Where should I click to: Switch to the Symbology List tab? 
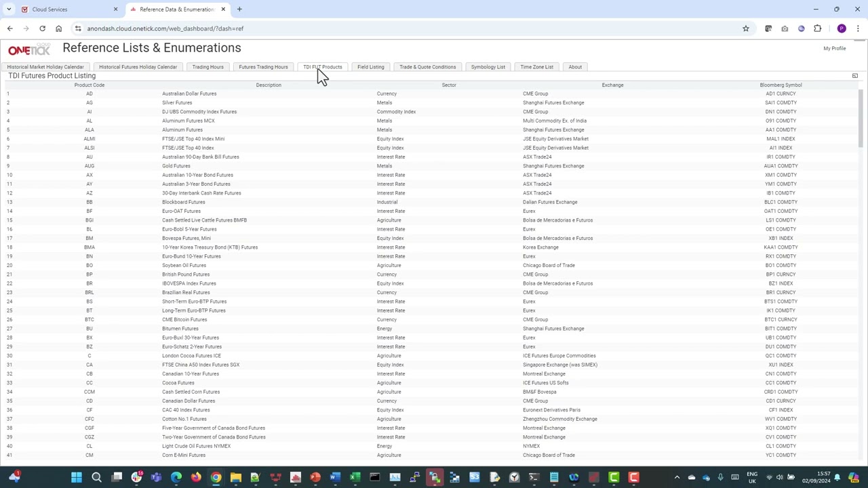tap(488, 67)
